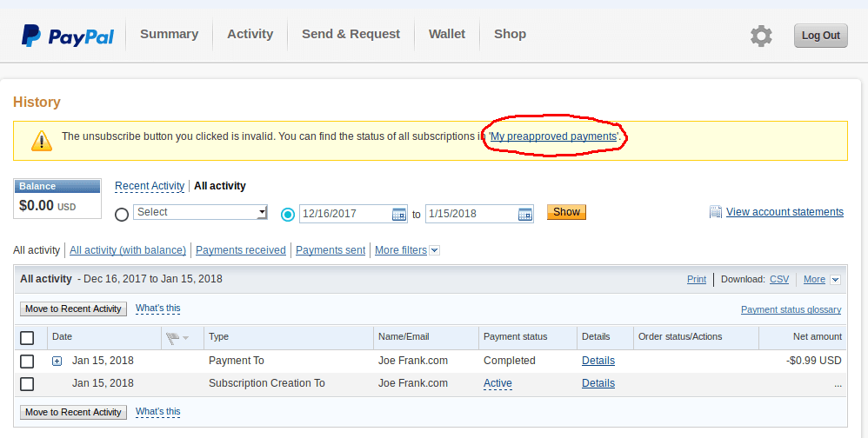Image resolution: width=868 pixels, height=438 pixels.
Task: Click the top What's this link
Action: [x=157, y=309]
